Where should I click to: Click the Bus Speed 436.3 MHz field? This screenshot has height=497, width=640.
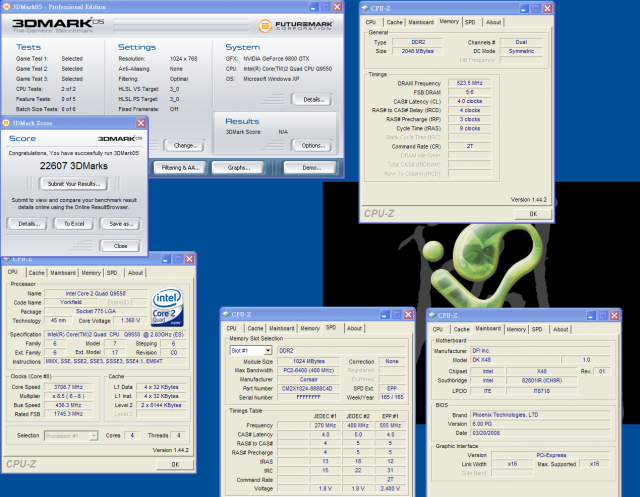69,405
